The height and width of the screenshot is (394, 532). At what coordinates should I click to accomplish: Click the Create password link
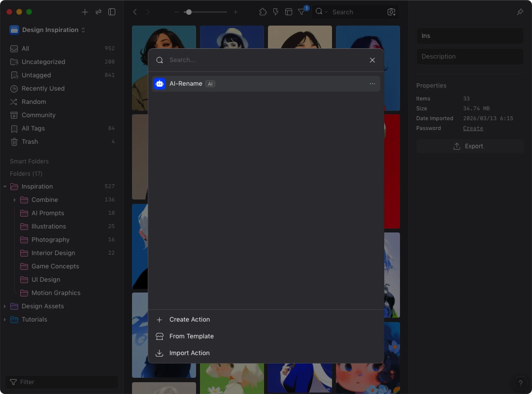(x=473, y=128)
